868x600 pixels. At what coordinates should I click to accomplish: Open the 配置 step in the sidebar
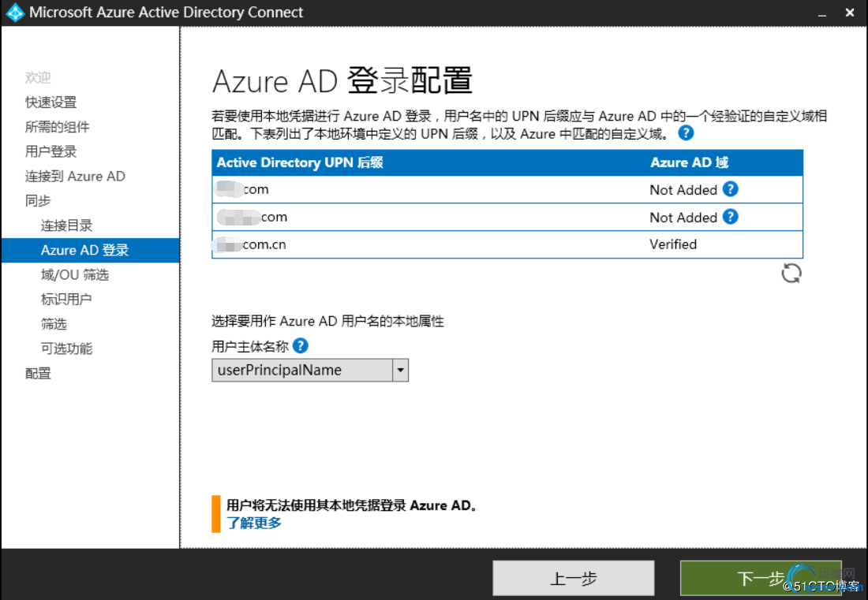pos(38,373)
